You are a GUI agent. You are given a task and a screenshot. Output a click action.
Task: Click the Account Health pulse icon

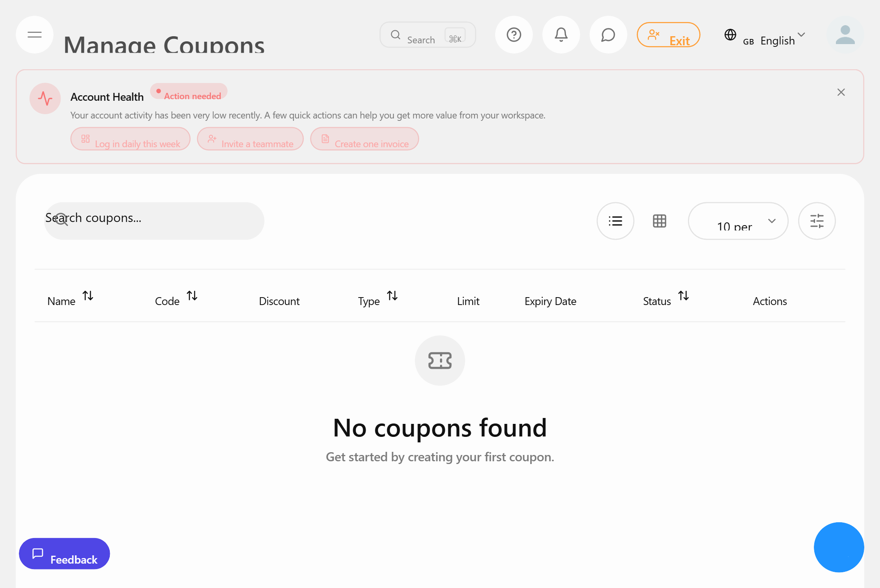pos(45,98)
